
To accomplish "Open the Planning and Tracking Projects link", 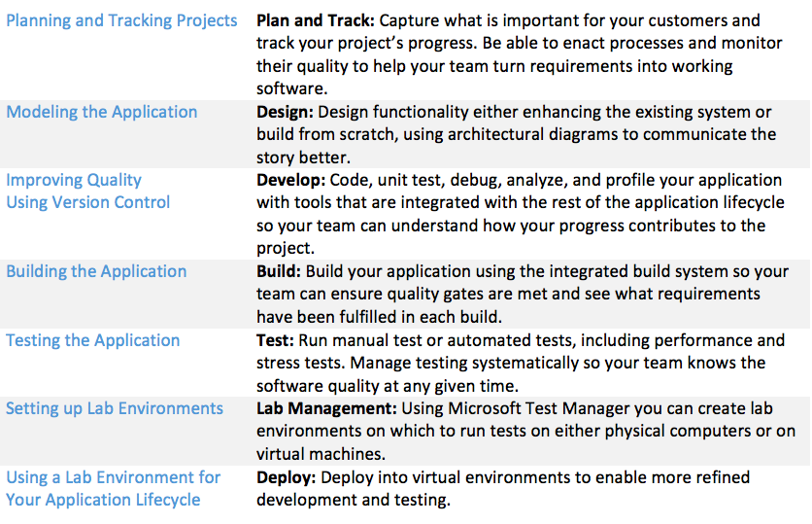I will pos(121,20).
